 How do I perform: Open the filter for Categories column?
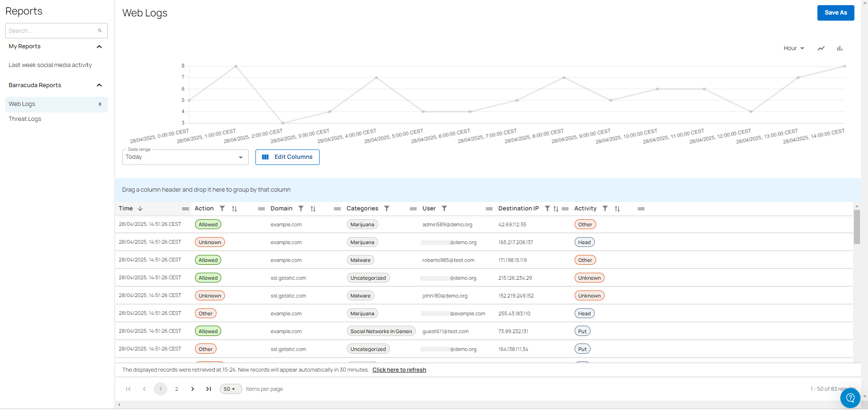[387, 209]
